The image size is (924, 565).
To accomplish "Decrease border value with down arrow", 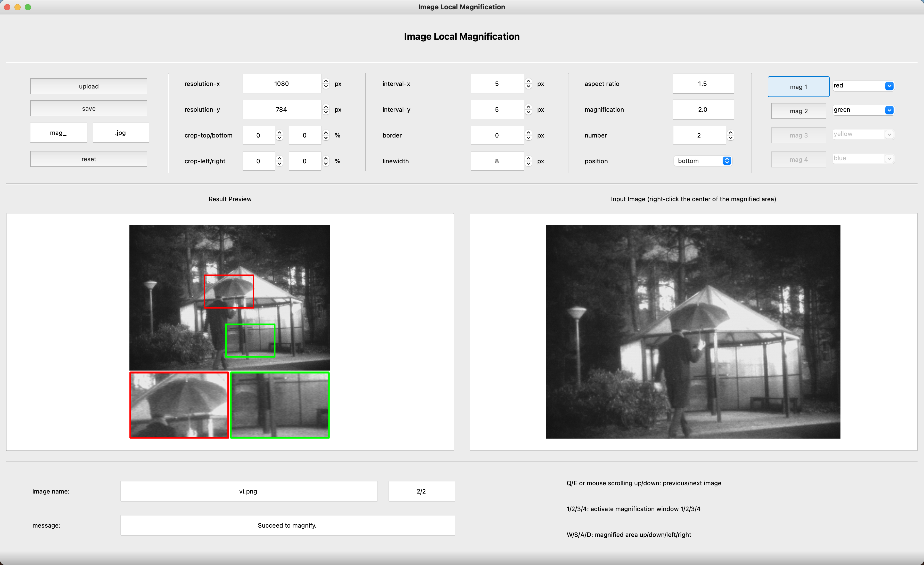I will 528,138.
